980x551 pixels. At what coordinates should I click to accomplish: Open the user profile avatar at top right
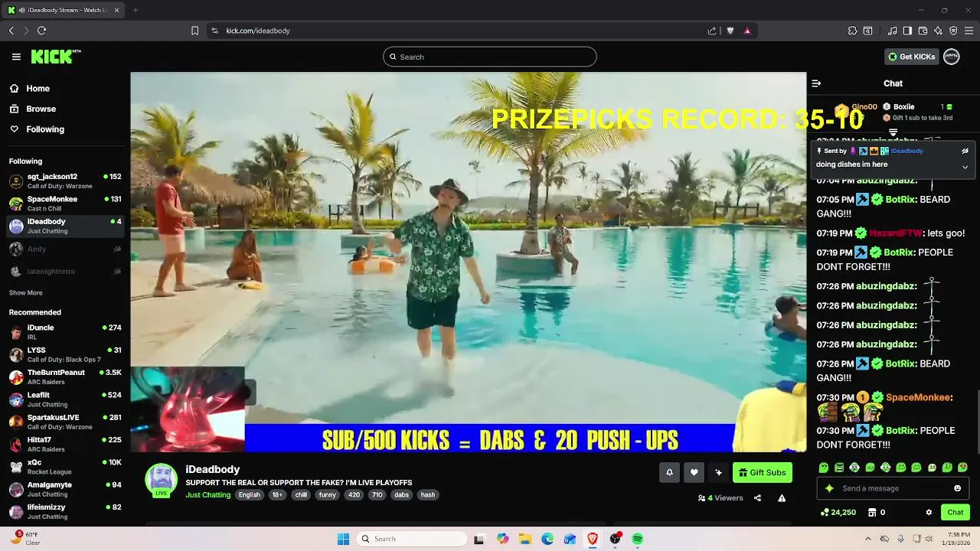coord(951,57)
